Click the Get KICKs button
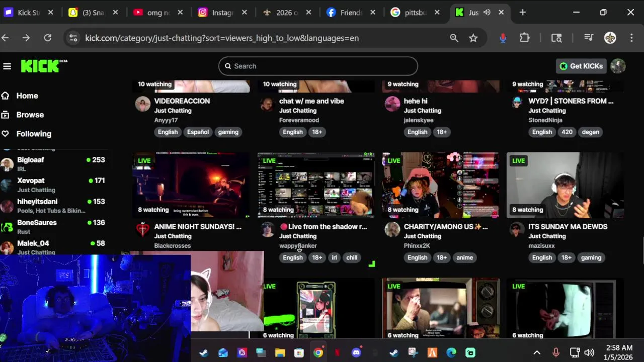 coord(581,66)
